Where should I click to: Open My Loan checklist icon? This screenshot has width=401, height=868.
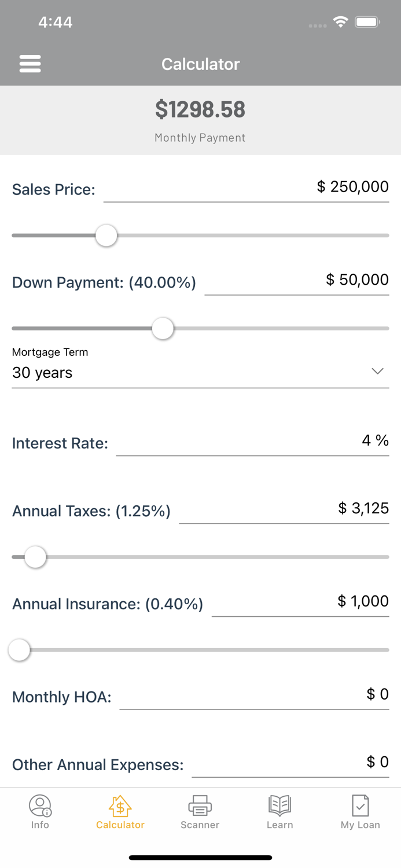coord(360,805)
